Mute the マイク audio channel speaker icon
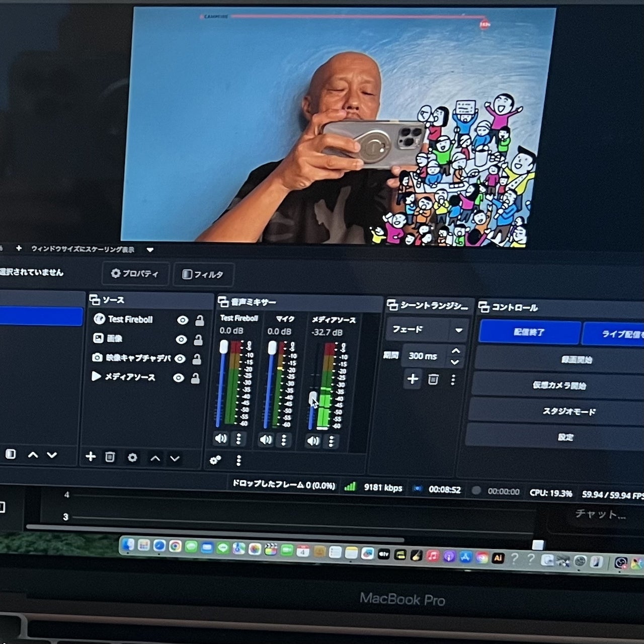Viewport: 644px width, 644px height. (x=265, y=440)
